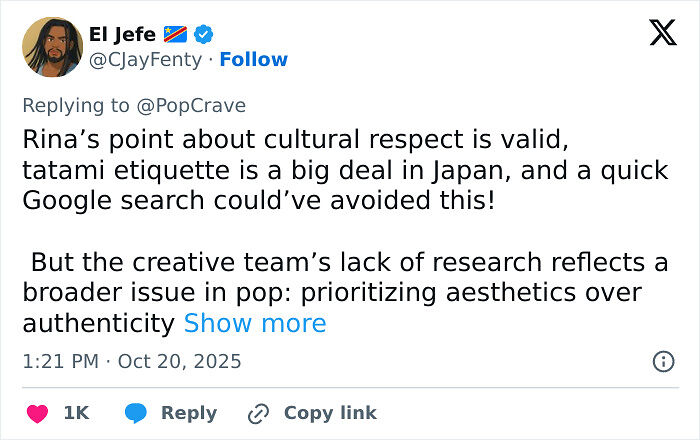Viewport: 700px width, 440px height.
Task: Click the blue verified badge
Action: (x=203, y=34)
